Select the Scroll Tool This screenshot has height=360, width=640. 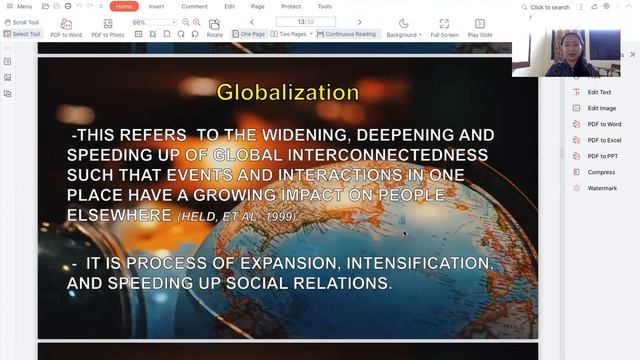[x=22, y=22]
